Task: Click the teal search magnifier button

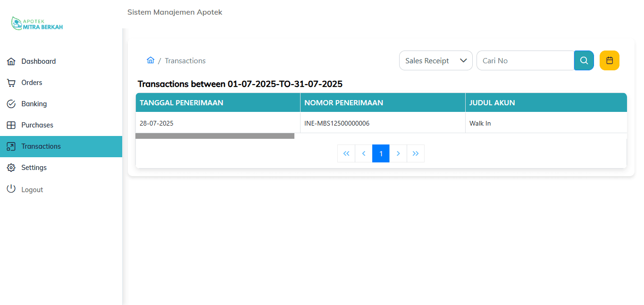Action: (584, 60)
